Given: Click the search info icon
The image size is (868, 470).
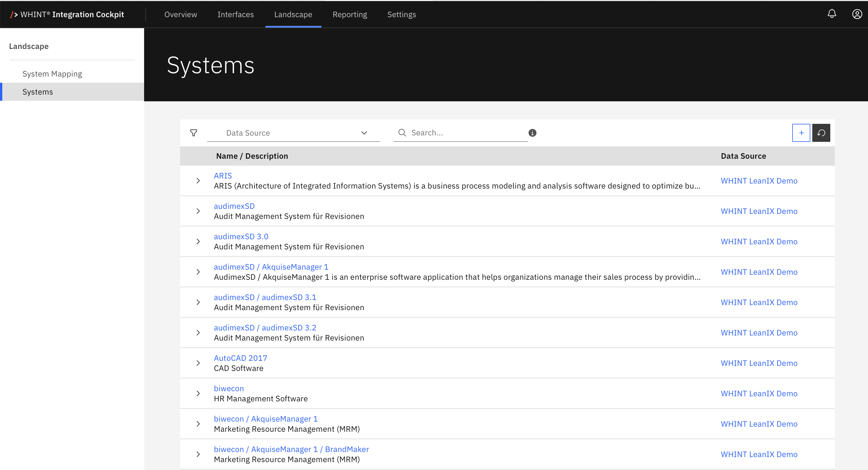Looking at the screenshot, I should pyautogui.click(x=533, y=133).
